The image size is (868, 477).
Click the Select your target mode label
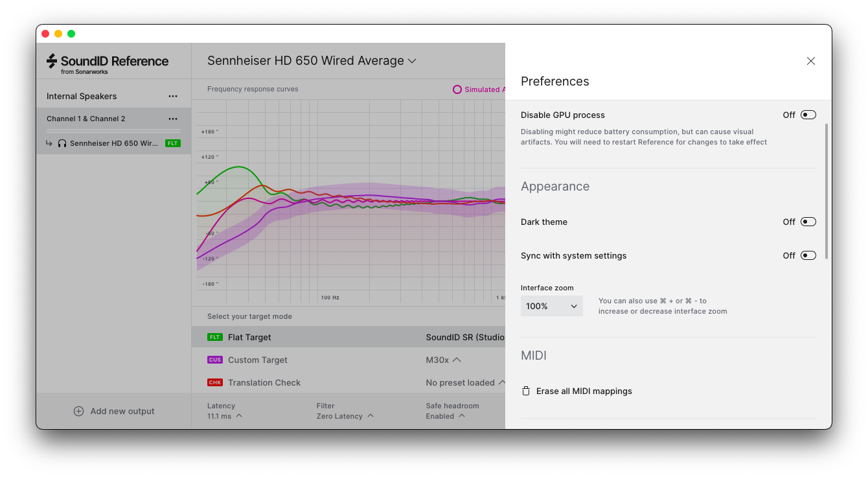(x=249, y=316)
